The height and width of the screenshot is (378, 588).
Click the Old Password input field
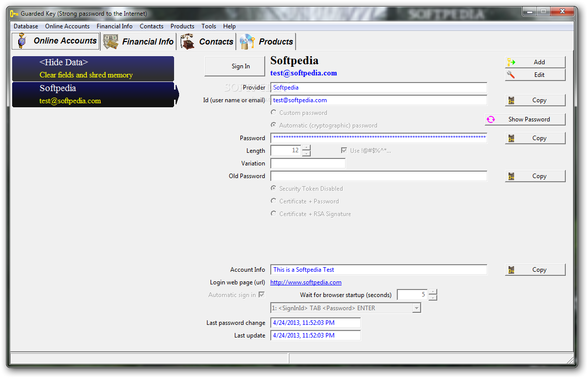coord(379,176)
